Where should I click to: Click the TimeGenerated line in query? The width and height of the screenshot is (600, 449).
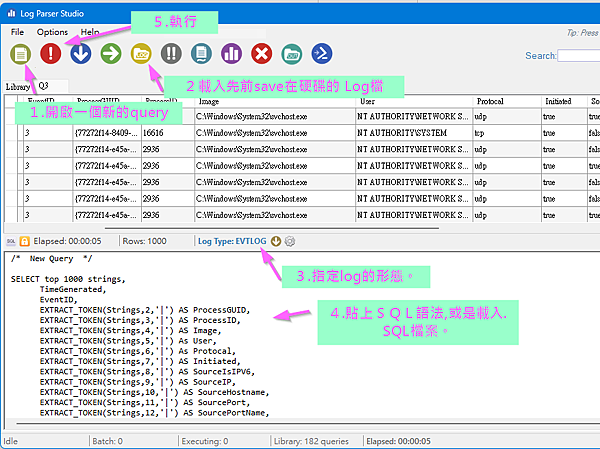click(x=73, y=289)
